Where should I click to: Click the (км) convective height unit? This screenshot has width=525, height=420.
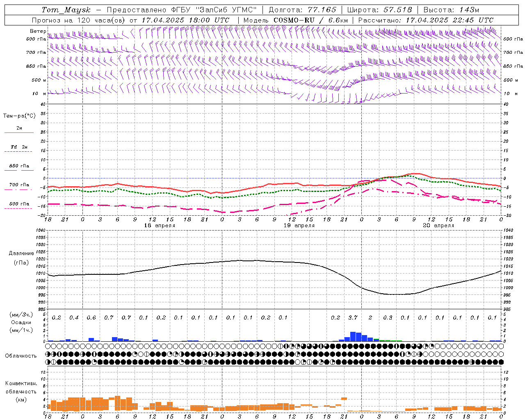click(21, 399)
